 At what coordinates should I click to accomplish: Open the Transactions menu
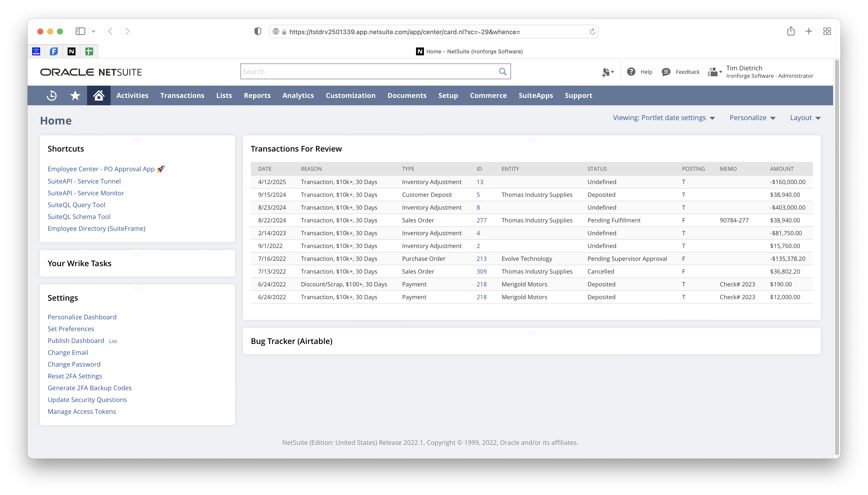(x=182, y=95)
